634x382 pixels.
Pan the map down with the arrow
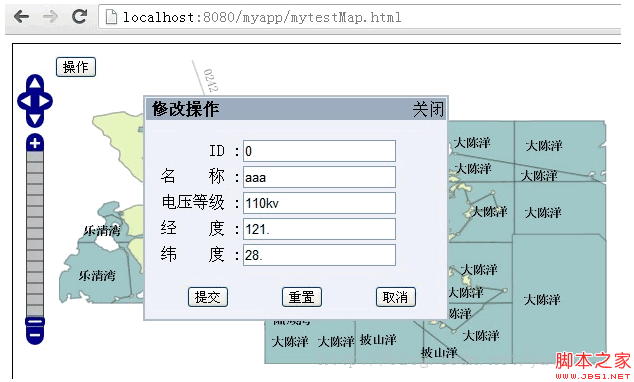pos(35,119)
